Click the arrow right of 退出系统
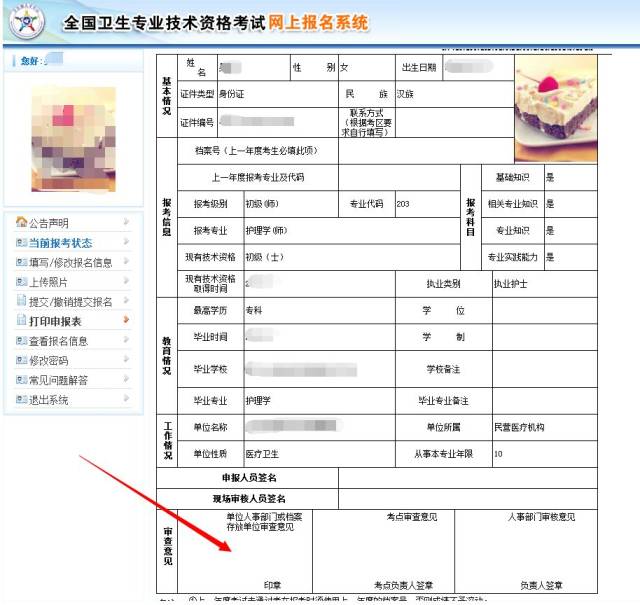The width and height of the screenshot is (640, 605). coord(126,398)
